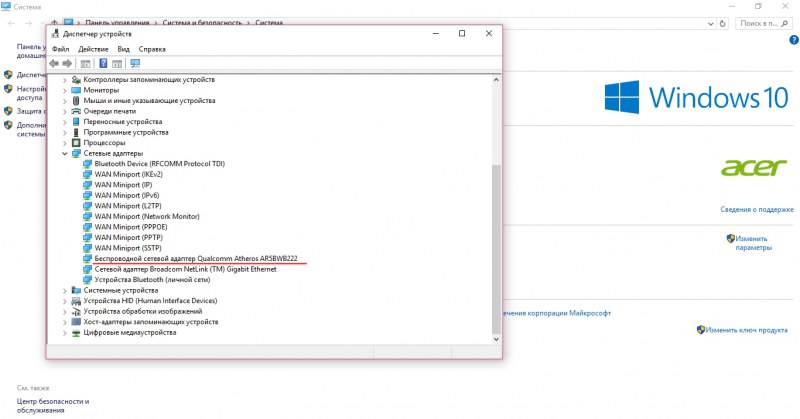Click the device tree scrollbar up arrow
This screenshot has width=800, height=419.
click(x=496, y=80)
